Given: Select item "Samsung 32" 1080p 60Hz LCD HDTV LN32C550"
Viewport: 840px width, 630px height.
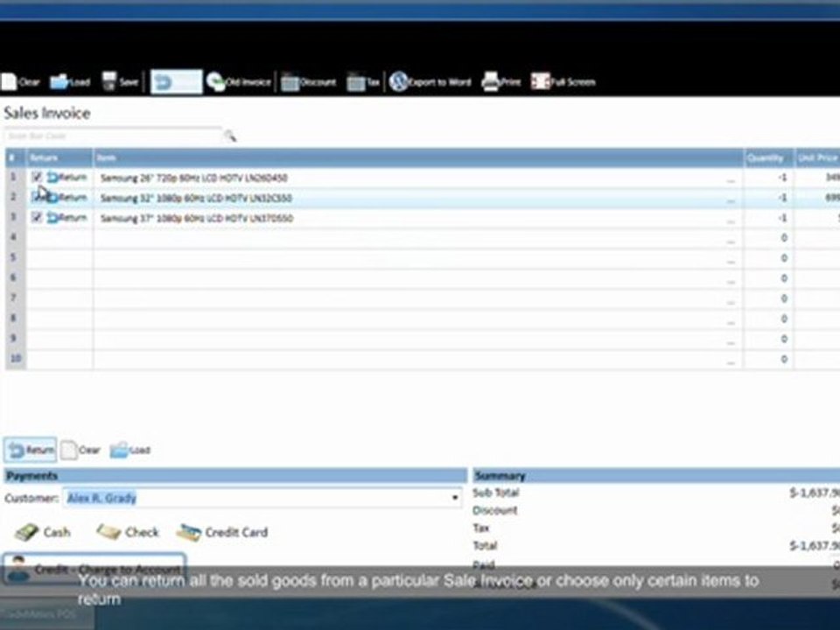Looking at the screenshot, I should [196, 199].
